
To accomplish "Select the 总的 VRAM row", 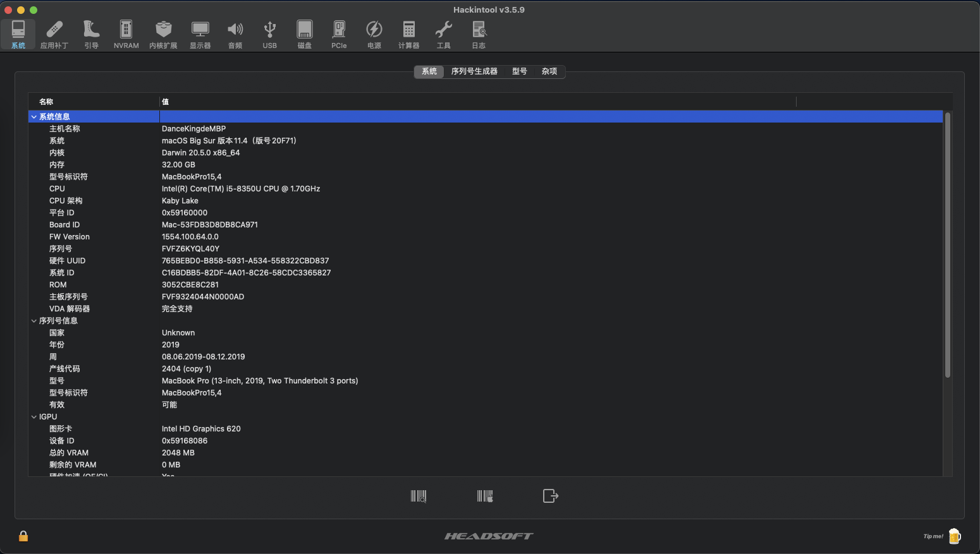I will pos(486,453).
